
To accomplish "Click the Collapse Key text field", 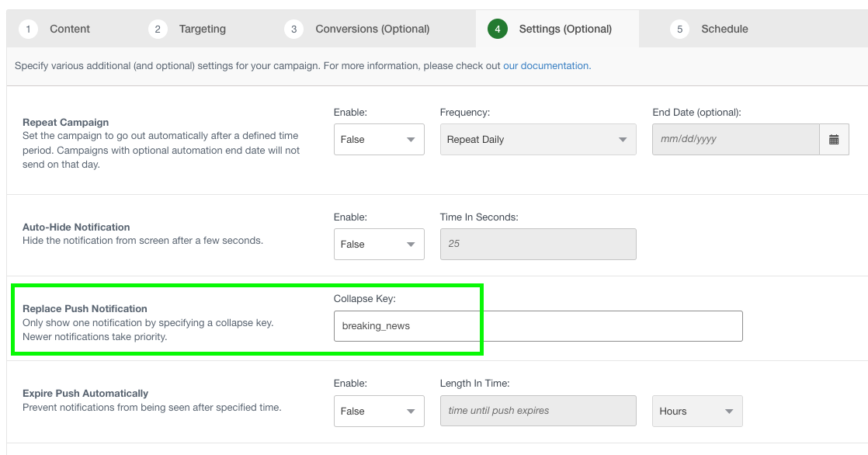I will click(537, 326).
